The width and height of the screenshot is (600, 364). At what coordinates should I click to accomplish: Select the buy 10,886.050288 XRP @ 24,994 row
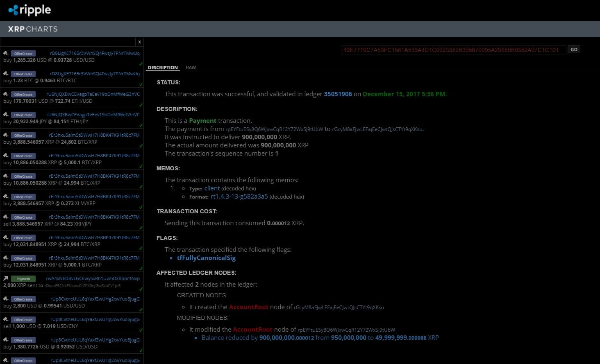click(72, 179)
